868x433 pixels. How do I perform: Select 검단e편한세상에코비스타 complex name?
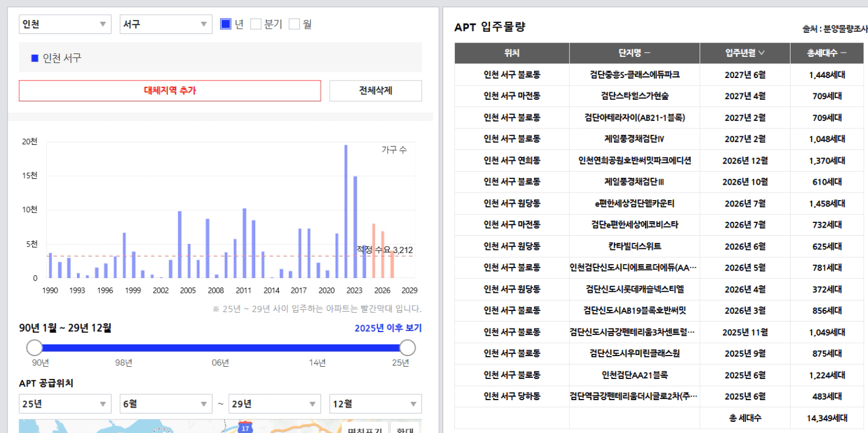coord(634,225)
